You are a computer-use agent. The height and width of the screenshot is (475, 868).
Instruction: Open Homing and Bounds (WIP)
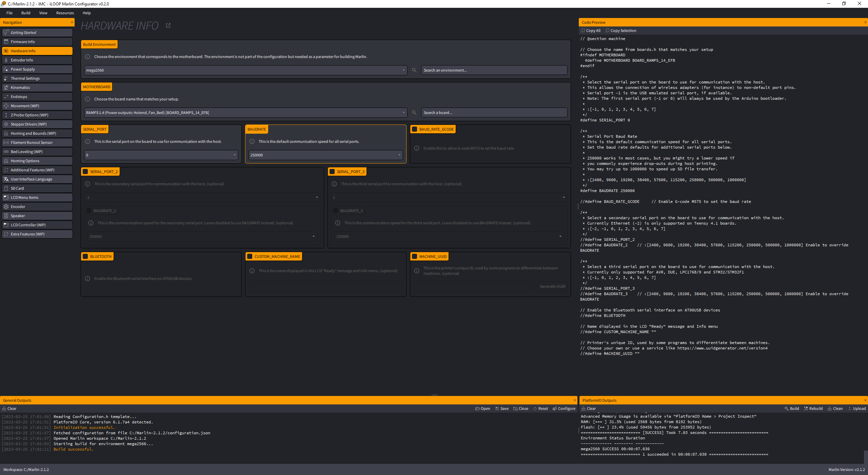point(37,133)
